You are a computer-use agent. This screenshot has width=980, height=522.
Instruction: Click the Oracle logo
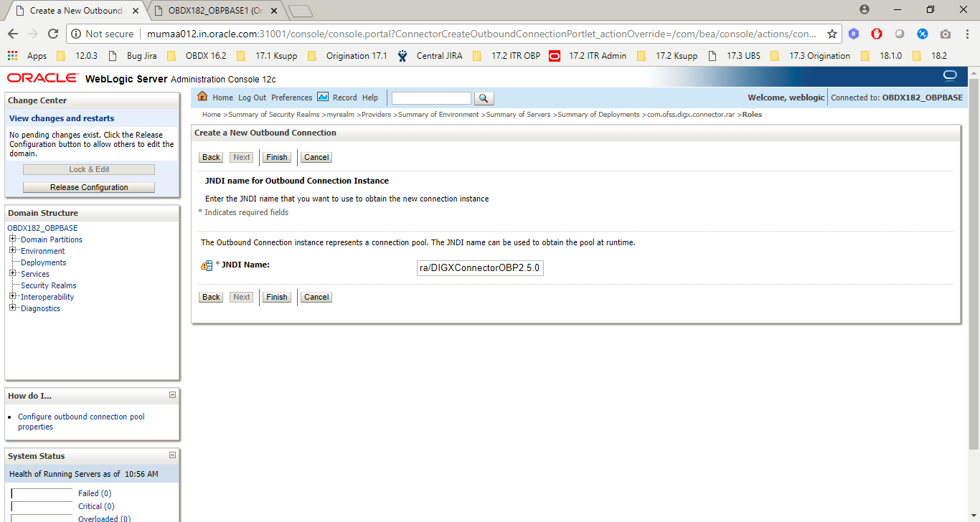(42, 77)
